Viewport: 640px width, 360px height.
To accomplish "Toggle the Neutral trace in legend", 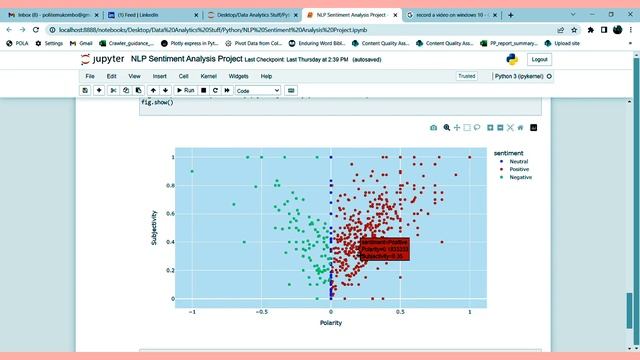I will coord(514,162).
